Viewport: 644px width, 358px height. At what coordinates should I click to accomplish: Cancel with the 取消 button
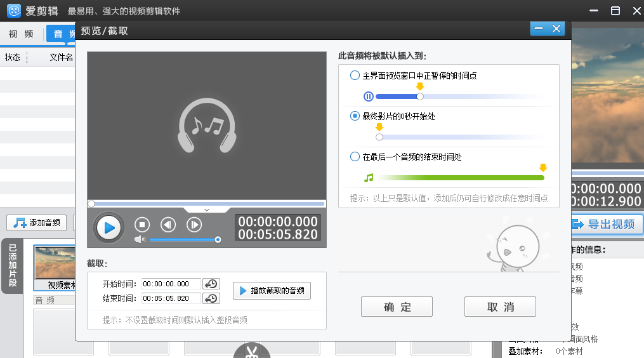(500, 307)
